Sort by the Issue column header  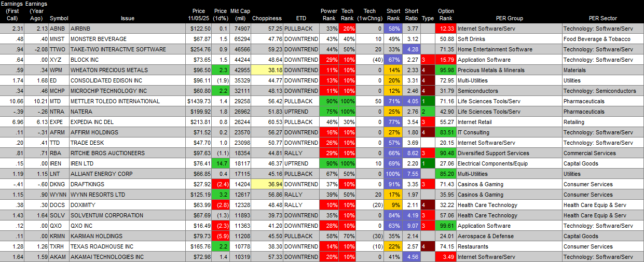pyautogui.click(x=127, y=18)
